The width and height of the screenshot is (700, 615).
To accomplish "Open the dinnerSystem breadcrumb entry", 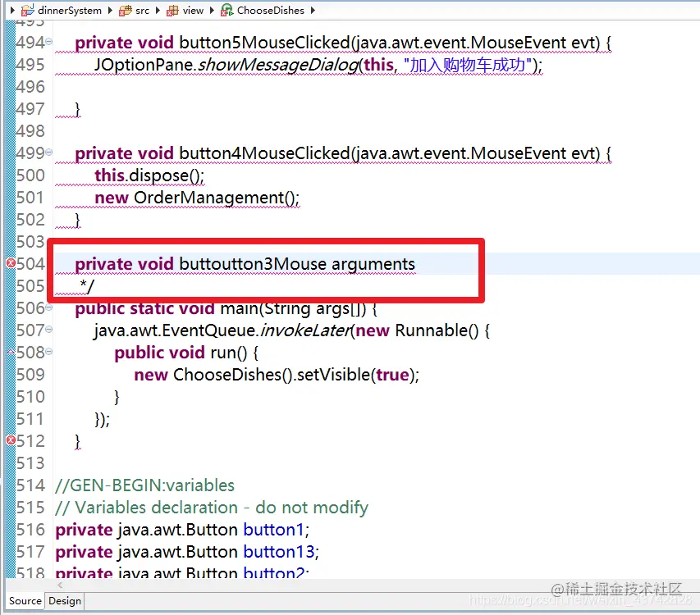I will click(x=70, y=11).
